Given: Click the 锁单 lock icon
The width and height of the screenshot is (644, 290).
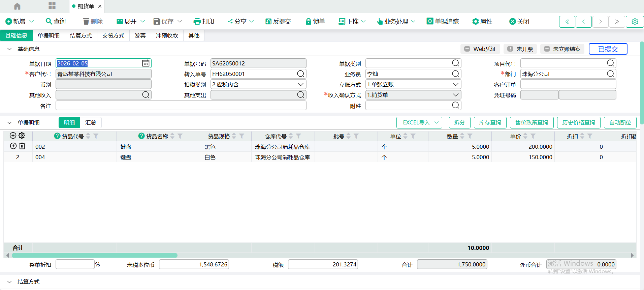Looking at the screenshot, I should (x=308, y=22).
